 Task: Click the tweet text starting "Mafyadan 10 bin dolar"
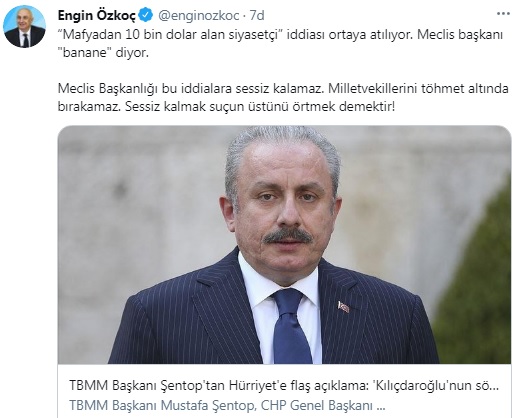280,44
